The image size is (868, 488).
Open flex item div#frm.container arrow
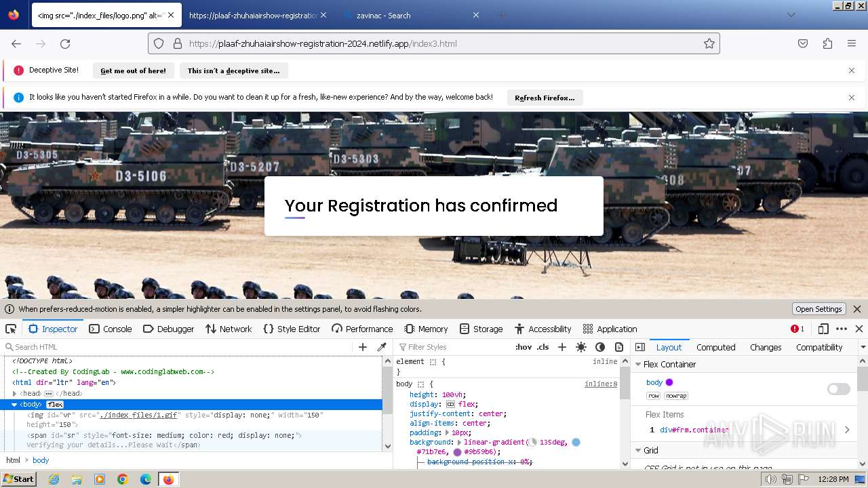[847, 430]
